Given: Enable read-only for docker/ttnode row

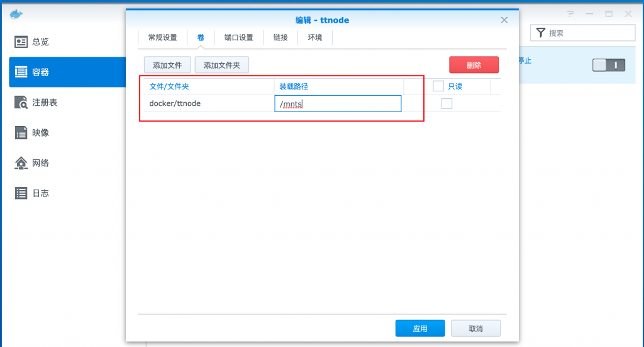Looking at the screenshot, I should (447, 104).
